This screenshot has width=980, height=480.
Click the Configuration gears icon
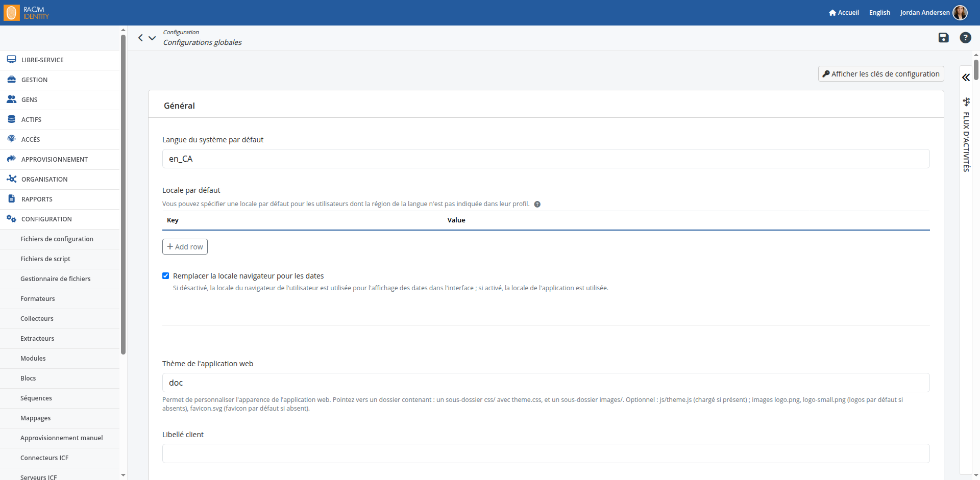[x=11, y=218]
